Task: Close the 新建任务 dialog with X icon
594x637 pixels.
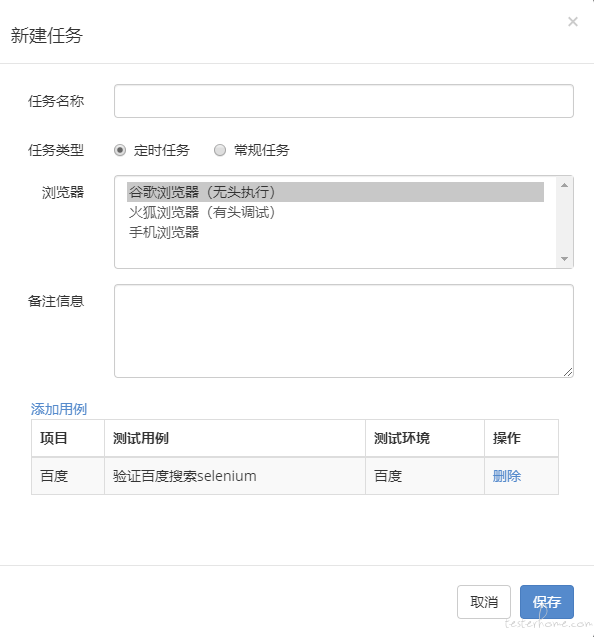Action: pyautogui.click(x=573, y=22)
